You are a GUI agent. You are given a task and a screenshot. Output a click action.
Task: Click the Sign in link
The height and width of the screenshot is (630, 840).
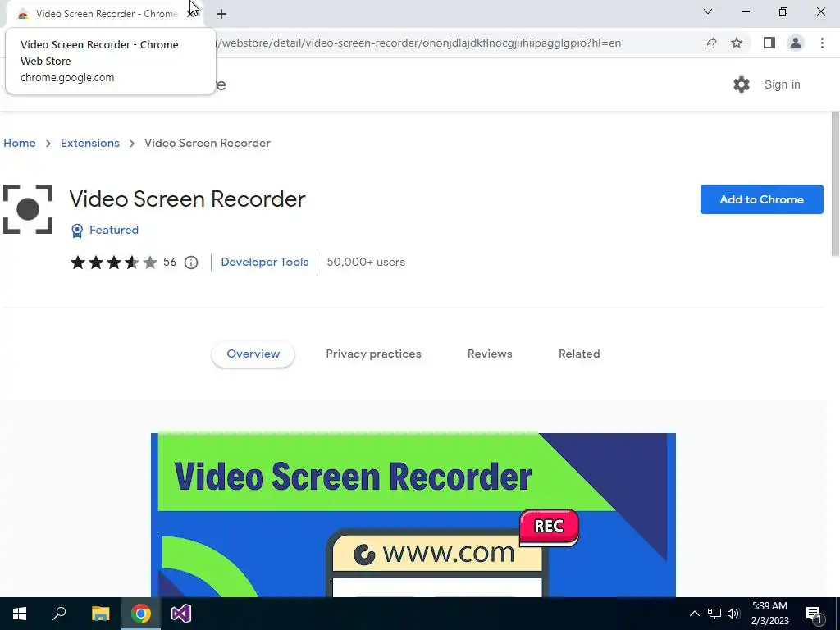(782, 84)
